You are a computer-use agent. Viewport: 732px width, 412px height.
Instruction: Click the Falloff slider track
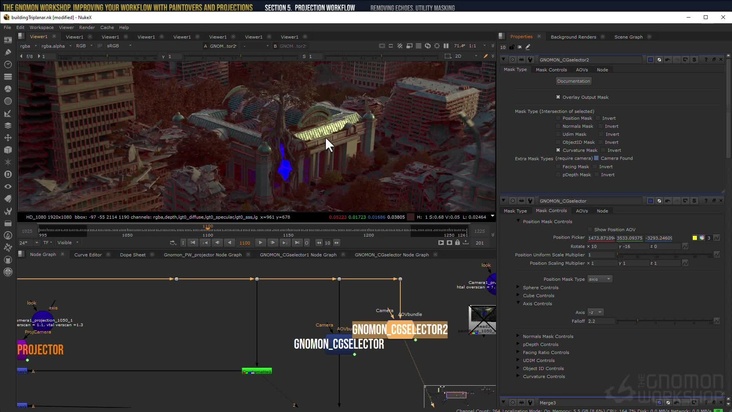[x=663, y=321]
